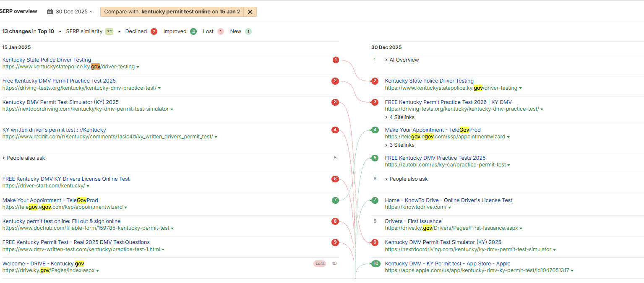Open Kentucky DMV Permit Test Simulator, 30 Dec column
This screenshot has width=644, height=283.
coord(443,242)
